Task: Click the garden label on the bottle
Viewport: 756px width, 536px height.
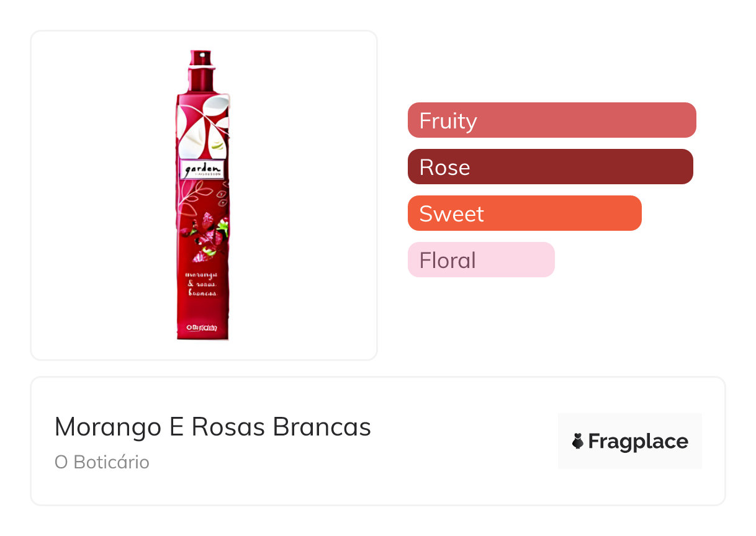Action: (202, 169)
